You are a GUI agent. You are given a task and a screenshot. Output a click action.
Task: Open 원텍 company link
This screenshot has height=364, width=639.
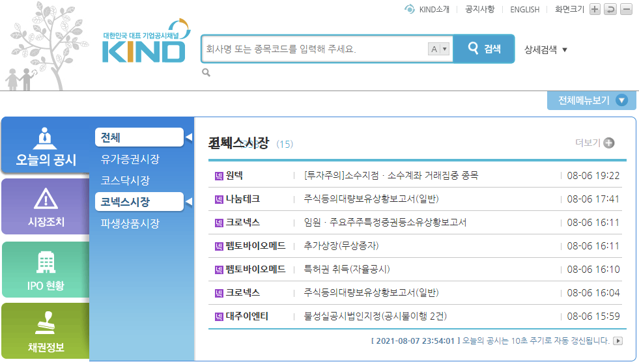point(234,176)
